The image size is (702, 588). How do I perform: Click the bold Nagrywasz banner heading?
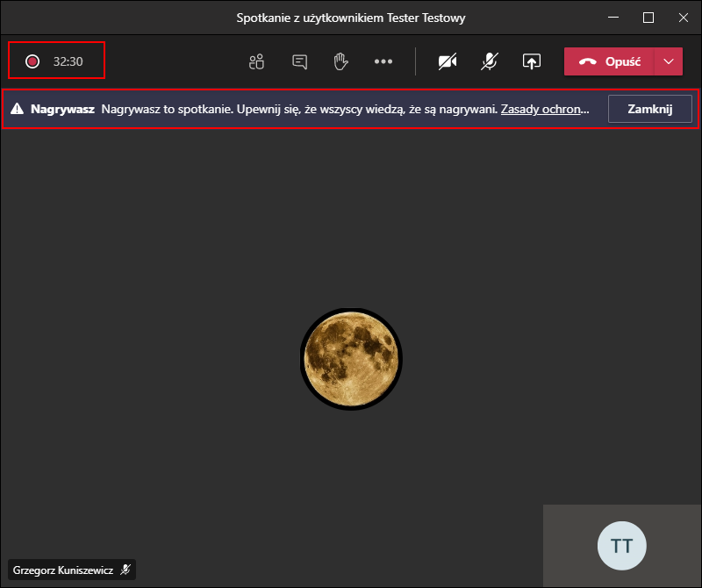(62, 109)
